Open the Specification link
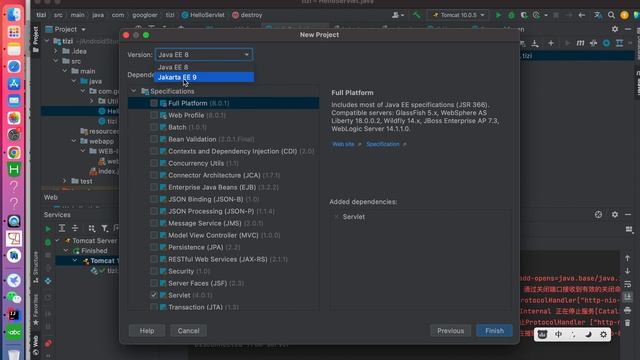Image resolution: width=640 pixels, height=360 pixels. coord(382,144)
